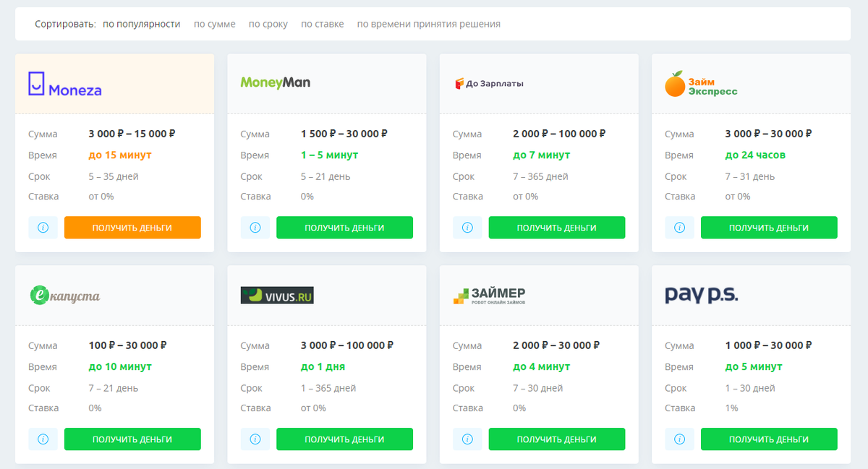This screenshot has width=868, height=469.
Task: Click the MoneyMan logo
Action: [x=276, y=82]
